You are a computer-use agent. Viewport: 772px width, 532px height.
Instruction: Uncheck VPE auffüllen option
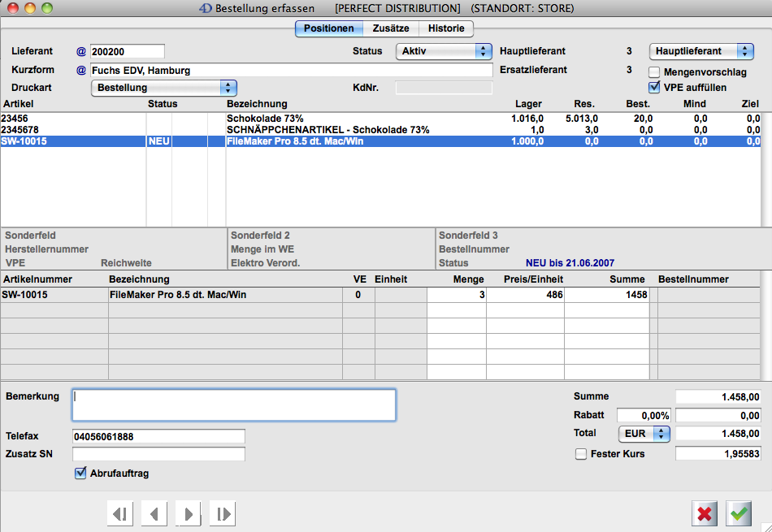(654, 87)
